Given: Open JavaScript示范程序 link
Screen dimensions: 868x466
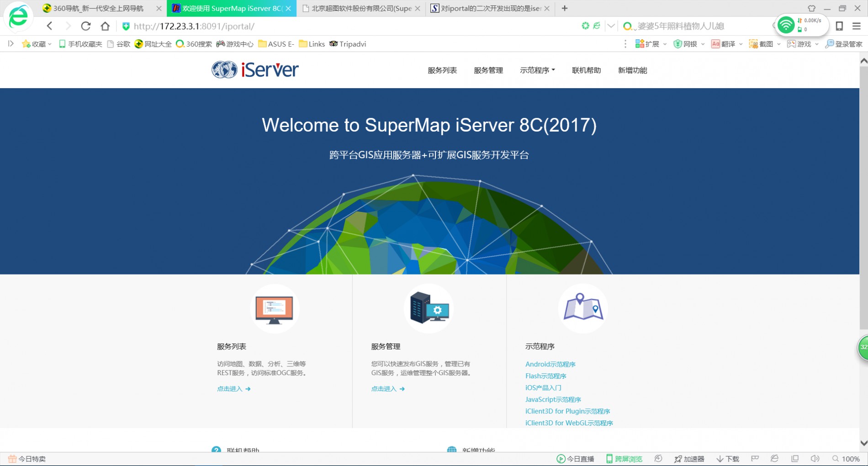Looking at the screenshot, I should [x=553, y=400].
